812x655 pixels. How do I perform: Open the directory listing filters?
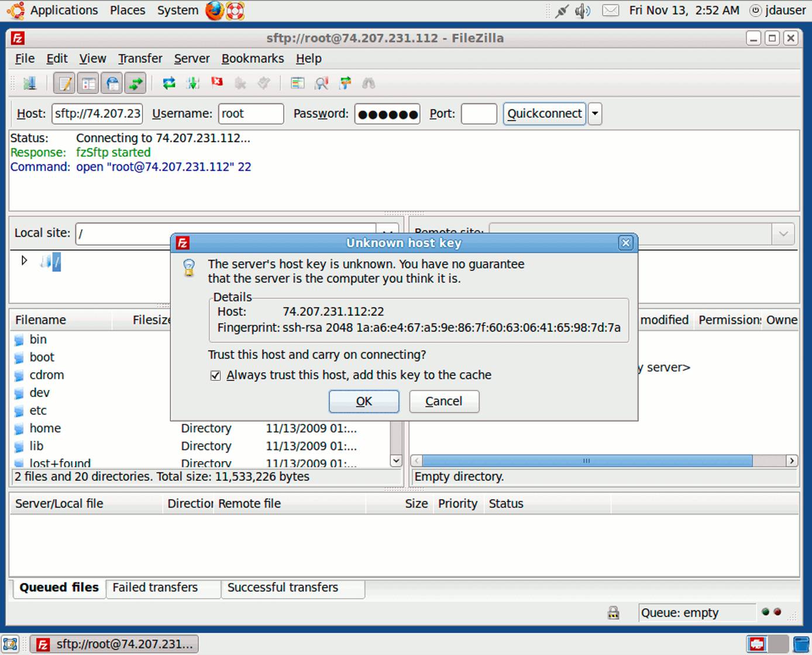297,83
